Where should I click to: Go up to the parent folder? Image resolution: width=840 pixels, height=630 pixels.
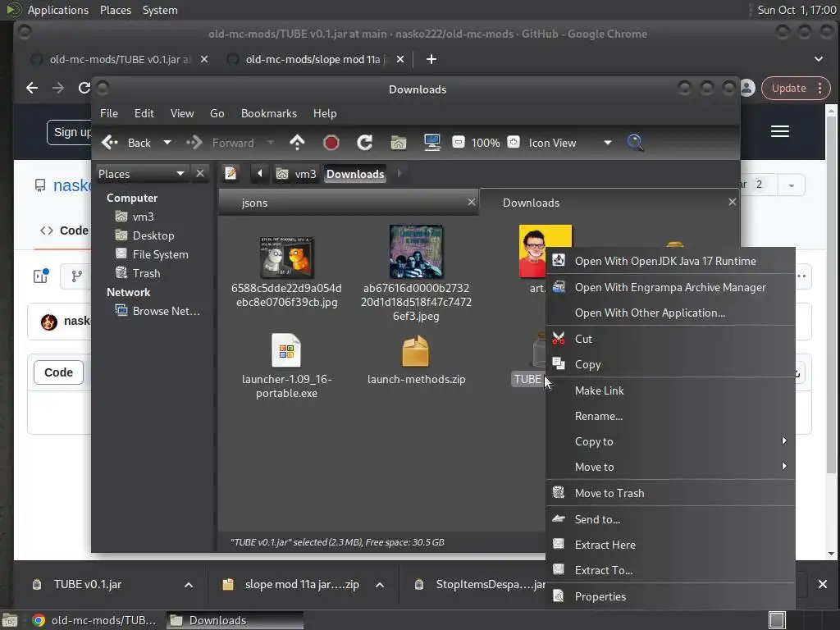point(297,143)
